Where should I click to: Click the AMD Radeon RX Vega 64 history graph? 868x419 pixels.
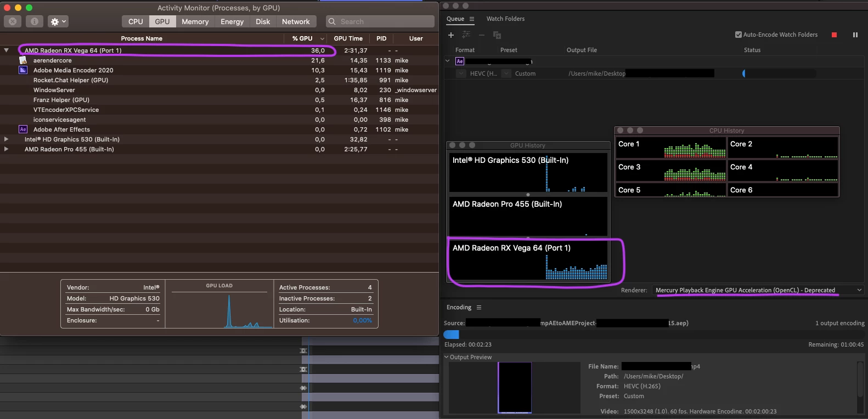[528, 261]
